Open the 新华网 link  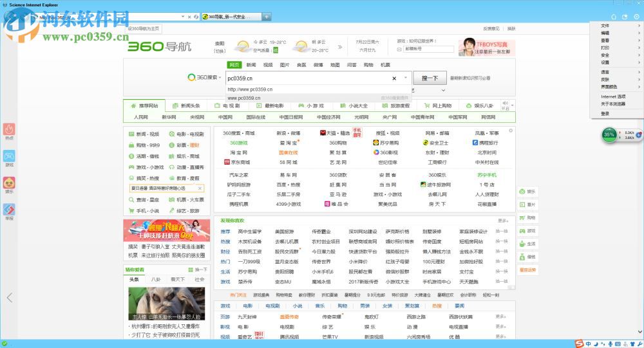pyautogui.click(x=169, y=117)
